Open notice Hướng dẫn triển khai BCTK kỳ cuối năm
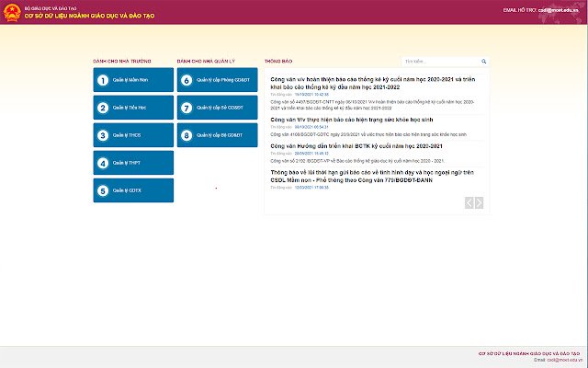 tap(356, 146)
